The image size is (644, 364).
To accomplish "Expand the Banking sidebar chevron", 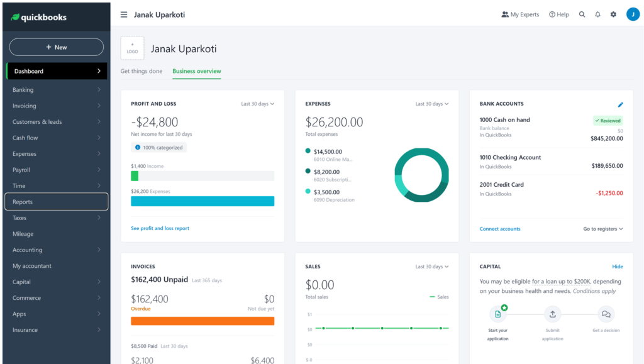I will click(99, 89).
